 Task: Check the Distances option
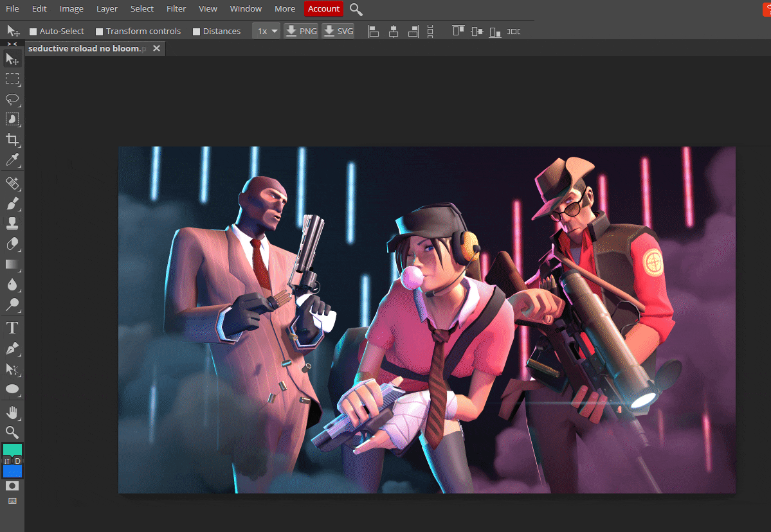point(197,31)
